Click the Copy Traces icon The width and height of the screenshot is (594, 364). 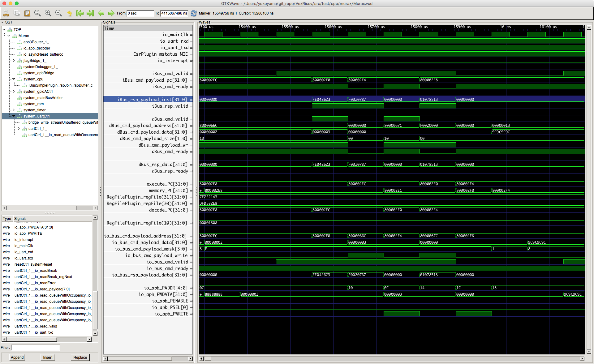coord(17,13)
